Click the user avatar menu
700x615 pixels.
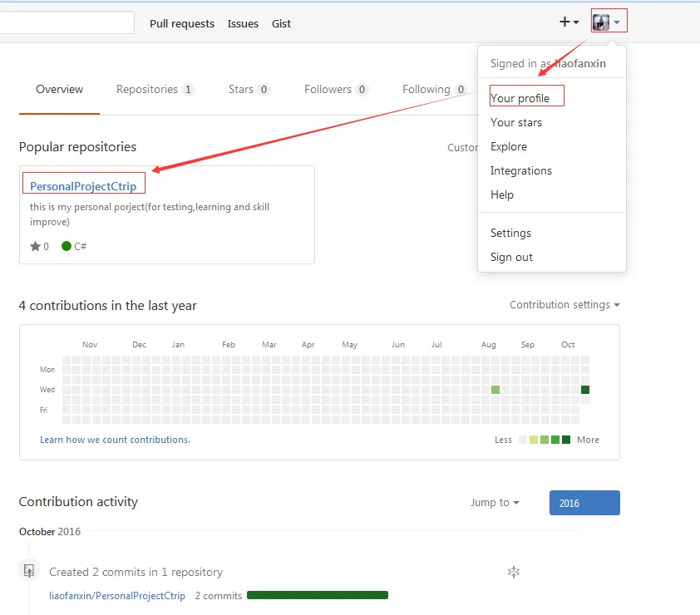pyautogui.click(x=606, y=22)
